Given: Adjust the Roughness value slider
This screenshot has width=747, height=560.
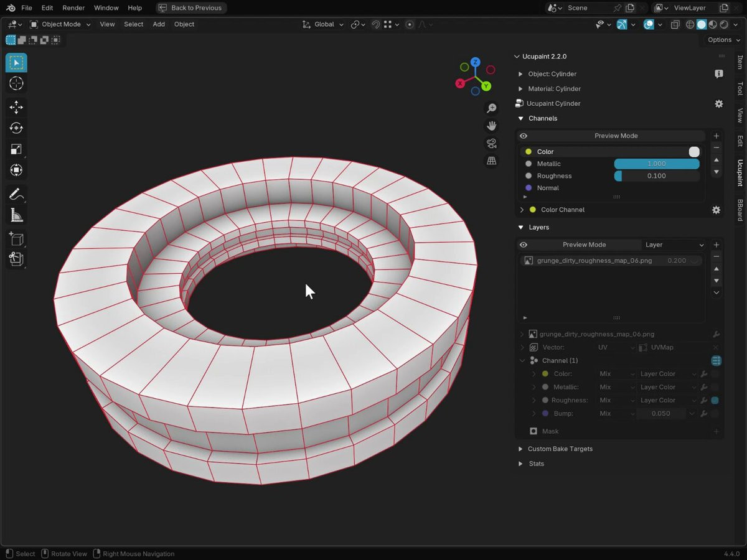Looking at the screenshot, I should coord(656,176).
